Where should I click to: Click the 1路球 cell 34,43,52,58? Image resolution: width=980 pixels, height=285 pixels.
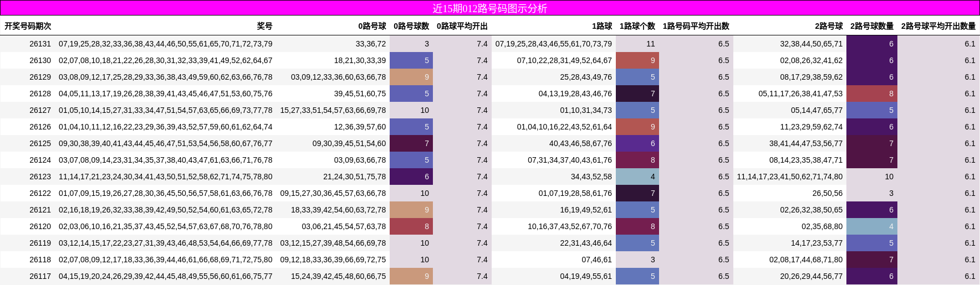[591, 177]
